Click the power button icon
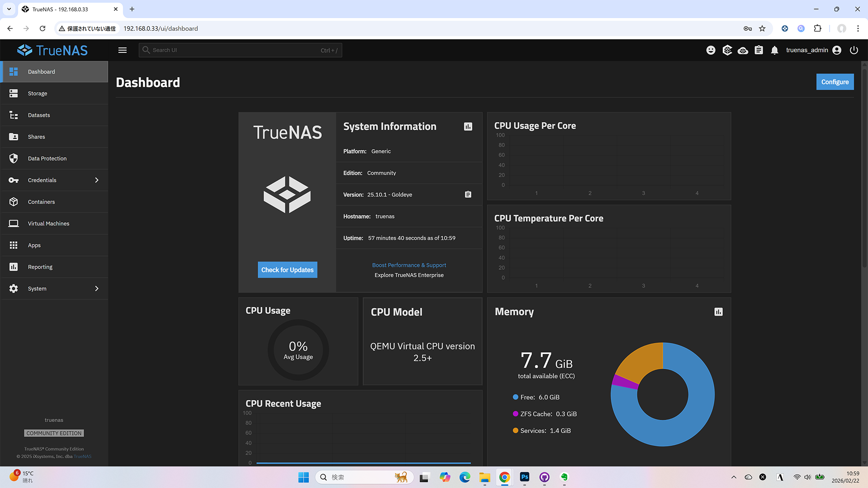 point(854,50)
